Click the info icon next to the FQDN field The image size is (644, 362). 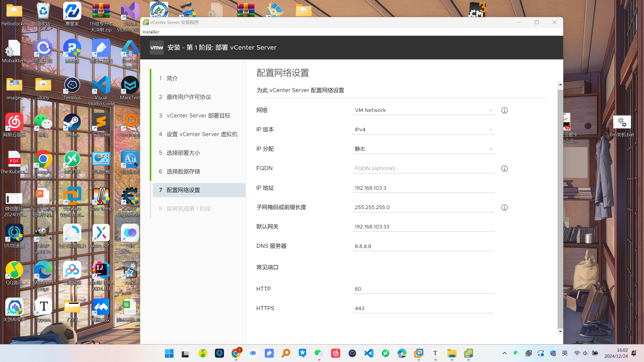(504, 169)
